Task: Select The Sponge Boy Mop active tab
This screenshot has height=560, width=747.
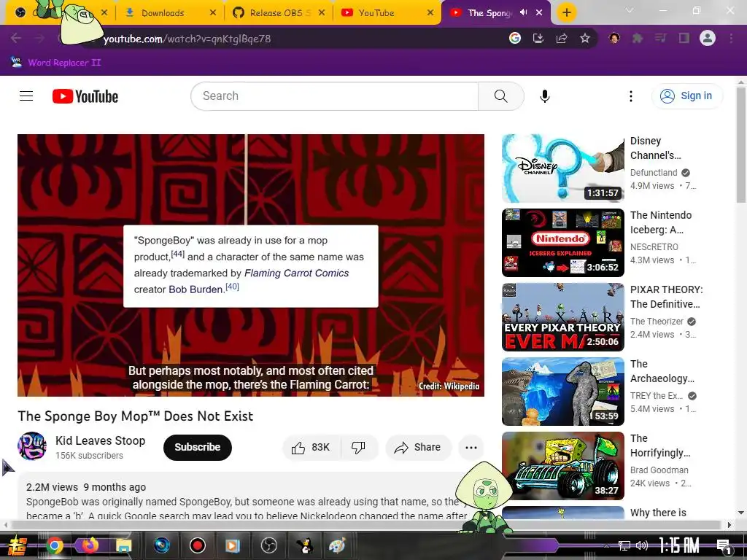Action: [x=489, y=13]
